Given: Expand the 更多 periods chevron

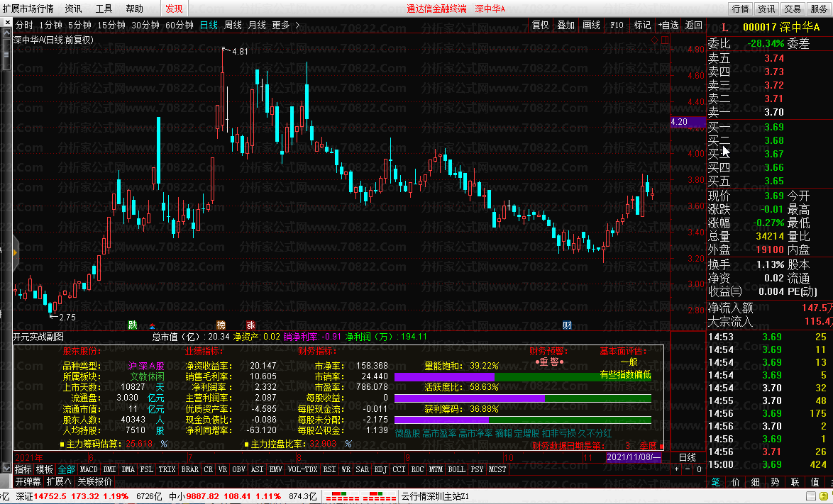Looking at the screenshot, I should (297, 25).
